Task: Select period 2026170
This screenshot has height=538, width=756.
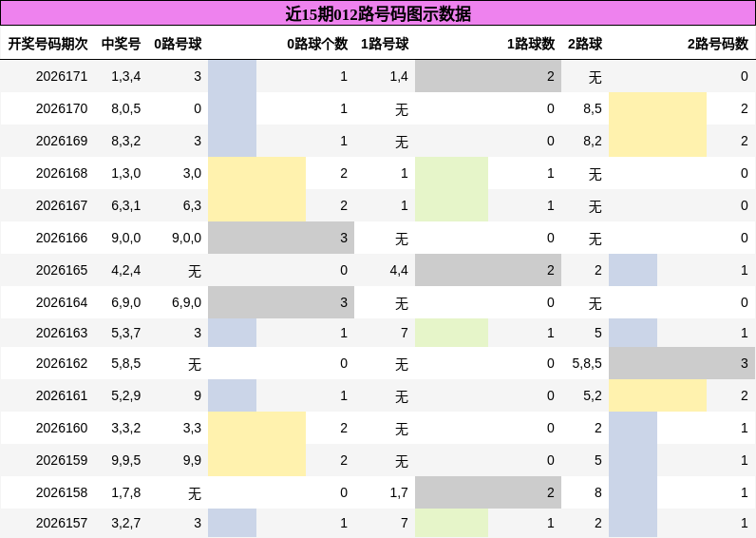Action: click(x=62, y=108)
